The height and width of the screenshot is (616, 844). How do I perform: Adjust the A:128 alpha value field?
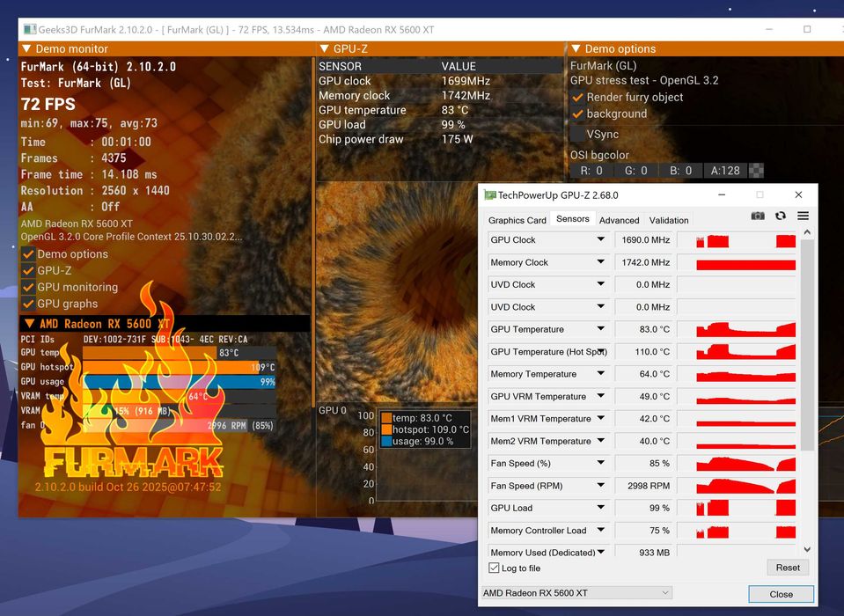[x=725, y=171]
